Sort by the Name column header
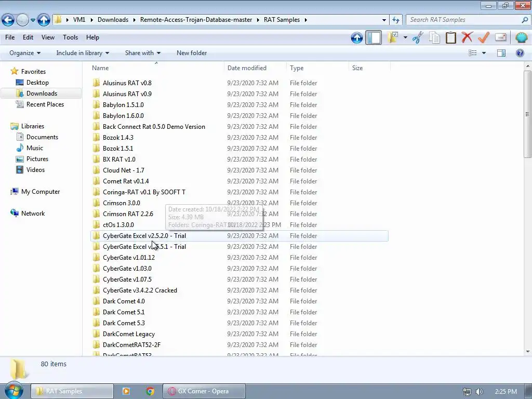The image size is (532, 399). [156, 68]
